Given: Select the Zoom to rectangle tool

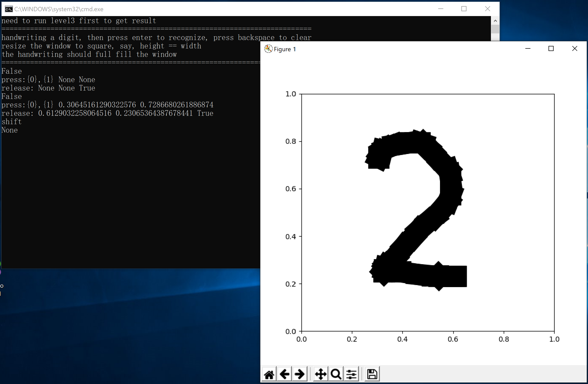Looking at the screenshot, I should pos(336,374).
